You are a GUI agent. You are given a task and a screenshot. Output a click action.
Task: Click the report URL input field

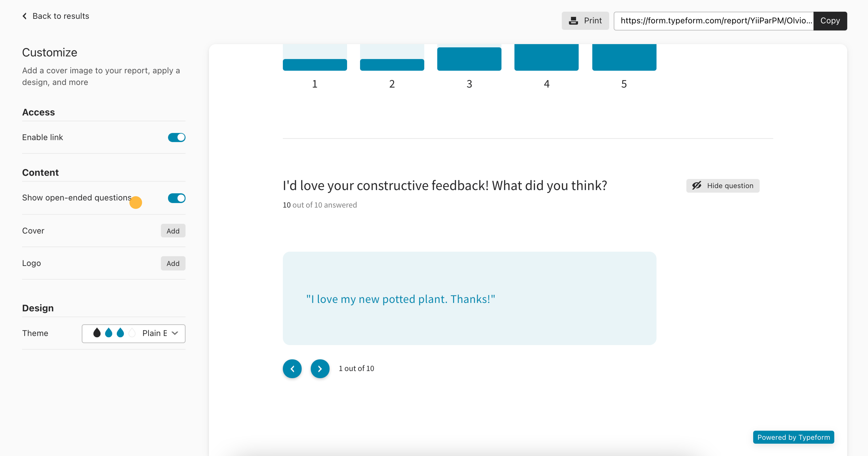[715, 21]
